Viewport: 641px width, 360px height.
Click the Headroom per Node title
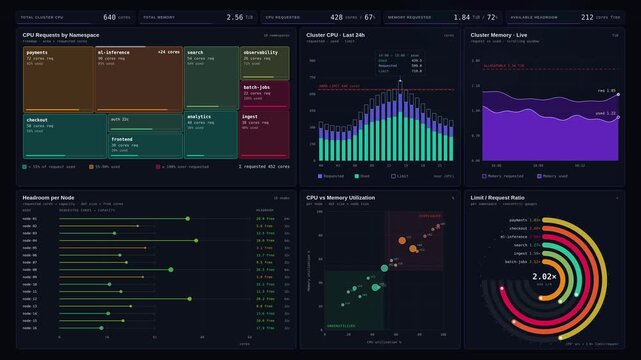click(48, 198)
